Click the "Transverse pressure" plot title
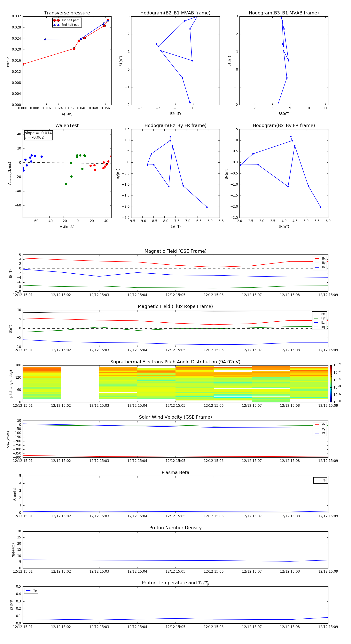The image size is (351, 644). (x=67, y=13)
